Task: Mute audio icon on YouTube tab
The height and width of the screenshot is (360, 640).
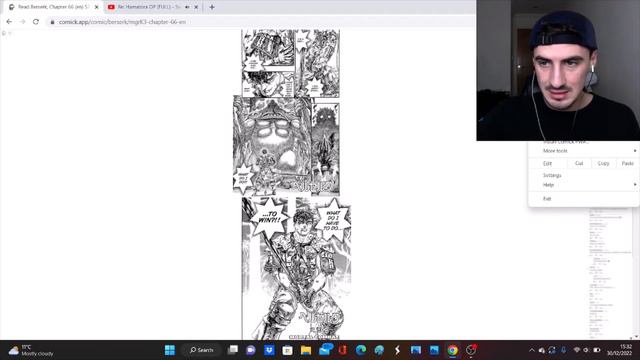Action: tap(187, 7)
